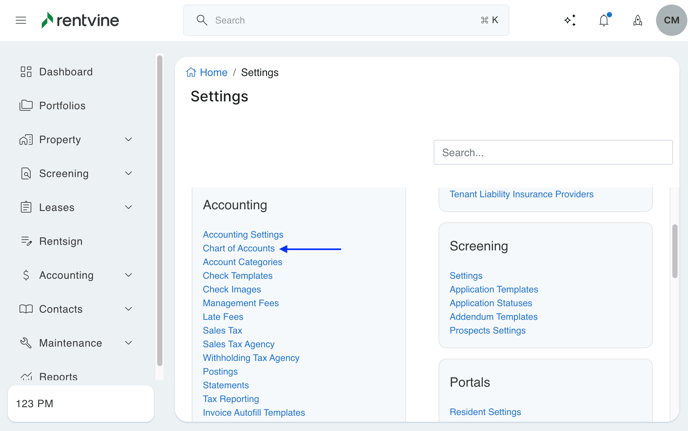Click the Home breadcrumb house icon

[x=191, y=72]
